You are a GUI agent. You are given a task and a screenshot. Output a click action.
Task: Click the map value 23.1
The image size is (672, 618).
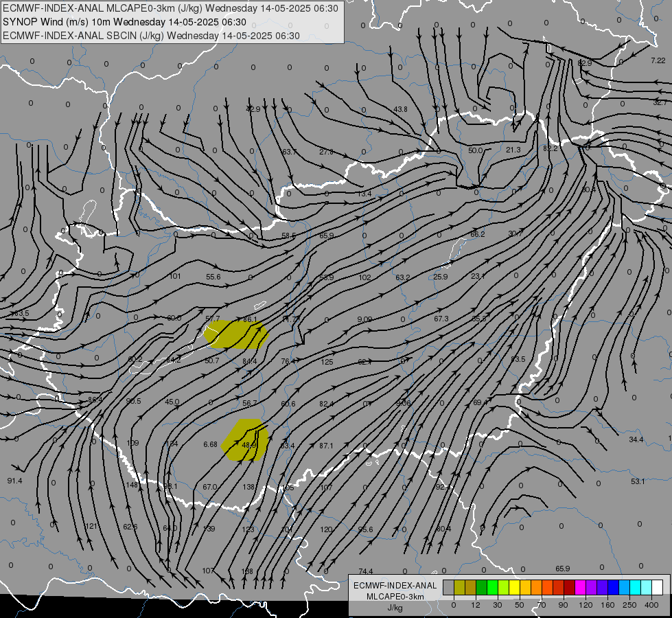pos(478,276)
